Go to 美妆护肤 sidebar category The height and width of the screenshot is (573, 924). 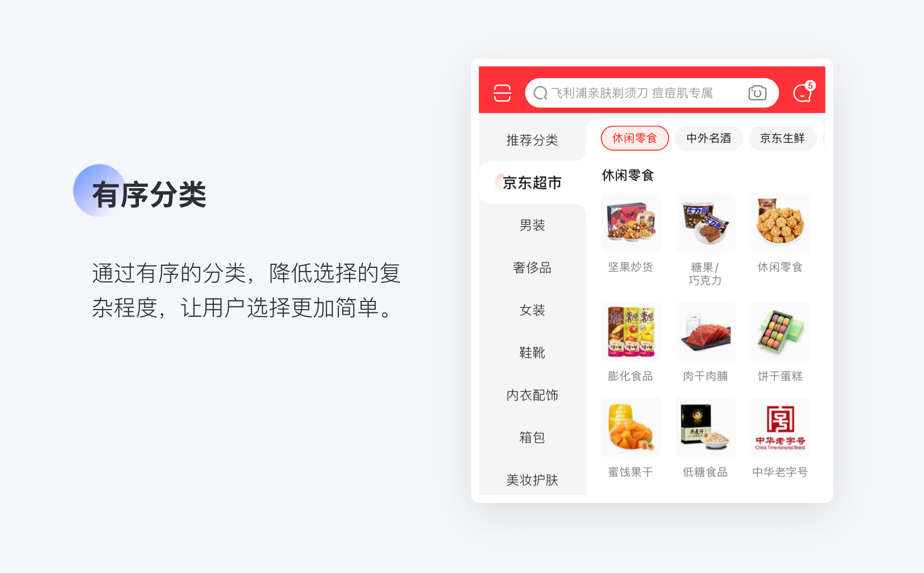tap(532, 480)
